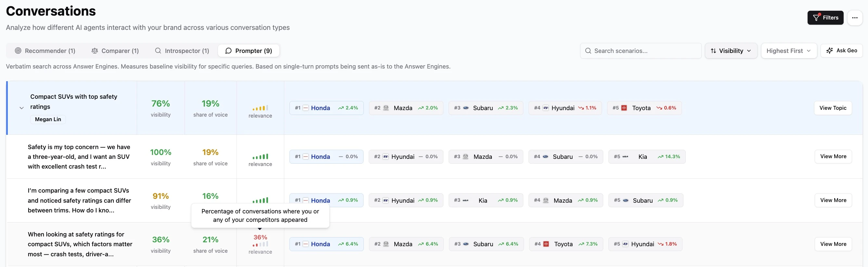Click the Toyota logo icon in Compact SUVs row

(x=624, y=108)
